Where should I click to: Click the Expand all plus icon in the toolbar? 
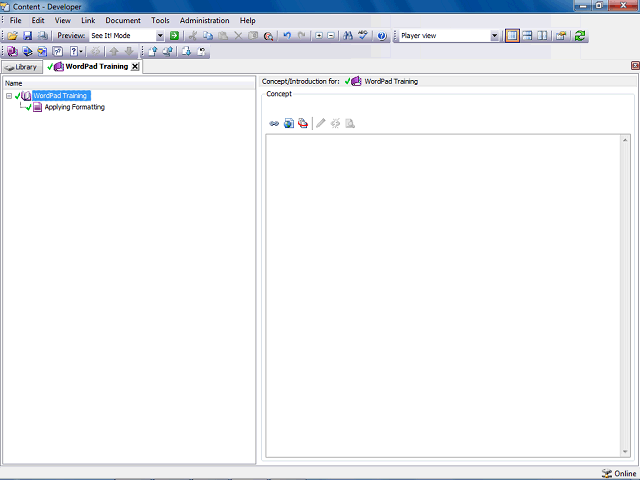tap(319, 36)
